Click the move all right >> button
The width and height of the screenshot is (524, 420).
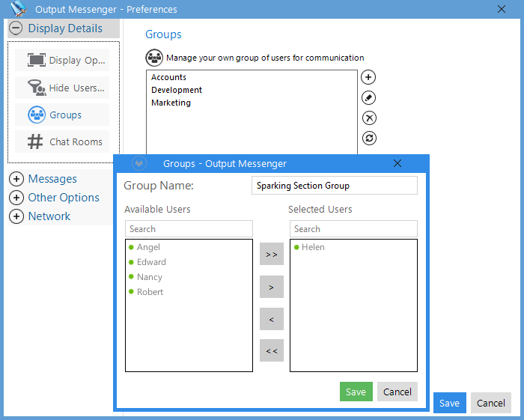(272, 255)
